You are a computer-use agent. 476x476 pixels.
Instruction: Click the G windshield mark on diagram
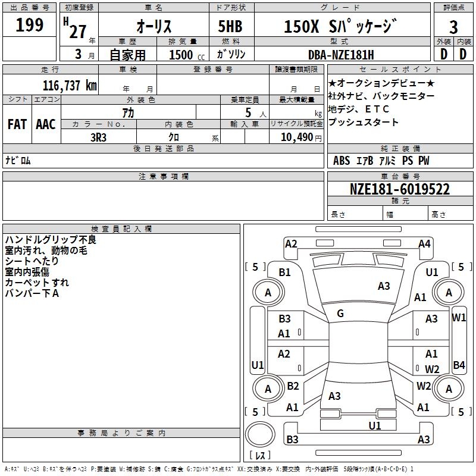[340, 313]
